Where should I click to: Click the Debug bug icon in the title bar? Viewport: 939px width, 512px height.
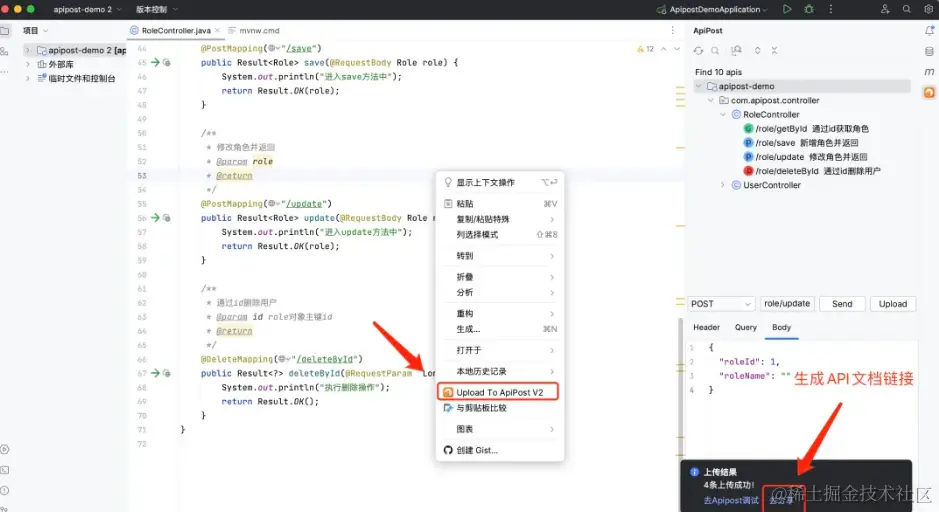click(809, 9)
